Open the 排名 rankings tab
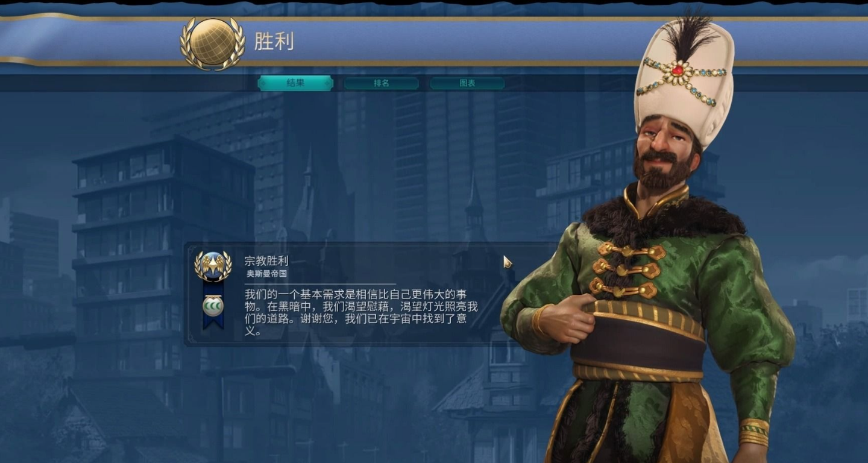This screenshot has height=463, width=868. (382, 83)
